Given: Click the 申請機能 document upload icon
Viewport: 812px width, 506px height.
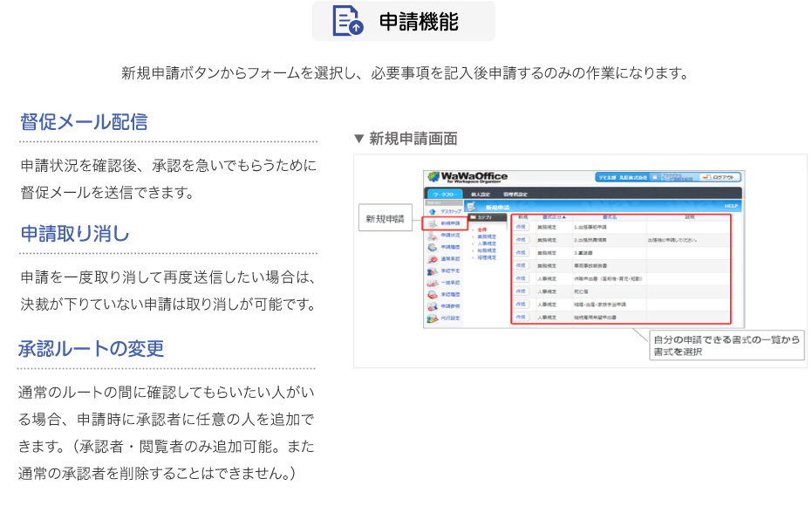Looking at the screenshot, I should coord(347,22).
